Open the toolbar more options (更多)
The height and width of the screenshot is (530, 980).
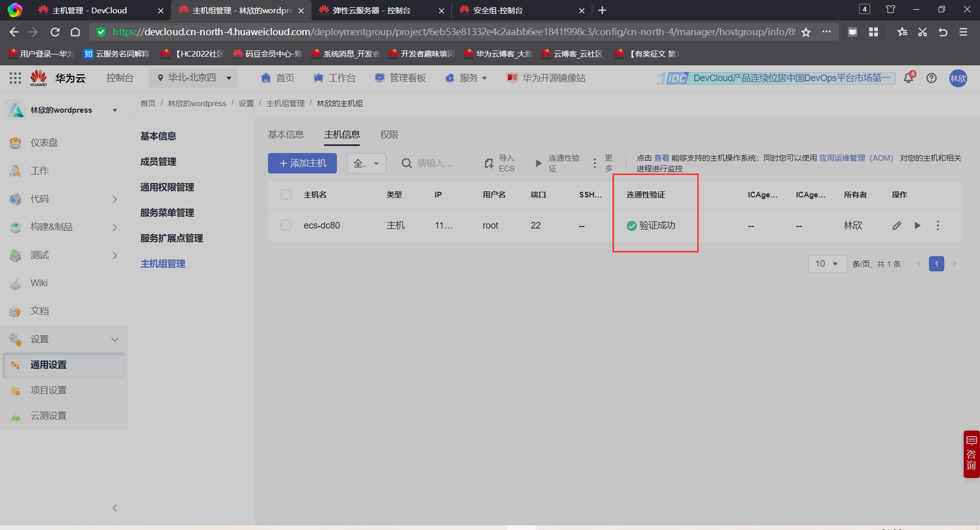point(602,163)
